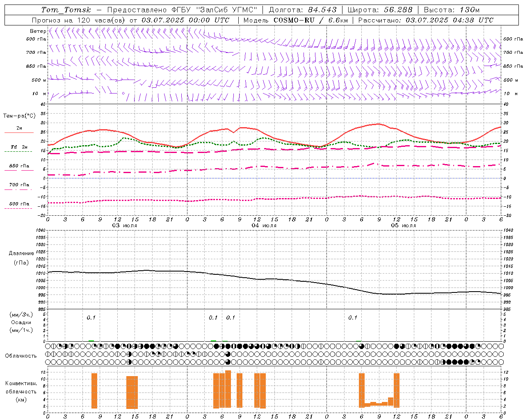This screenshot has height=420, width=525.
Task: Click the 'Давление' pressure panel label
Action: [x=21, y=253]
